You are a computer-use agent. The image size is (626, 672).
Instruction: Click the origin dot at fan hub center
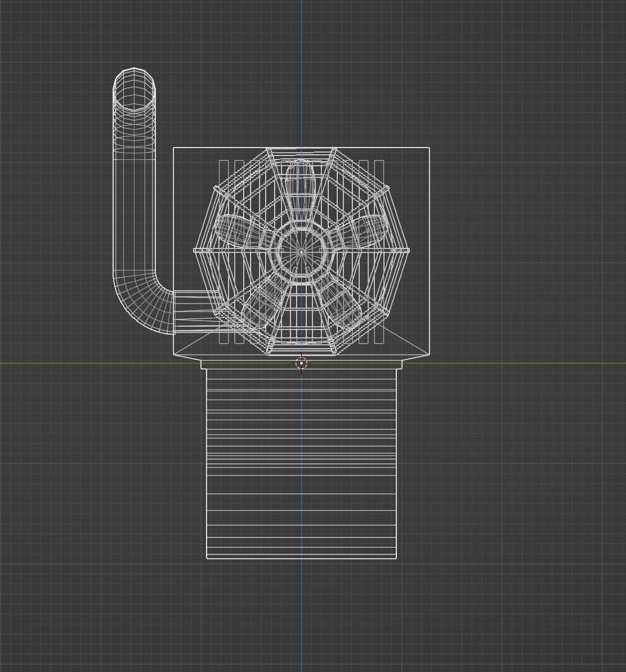pos(301,252)
